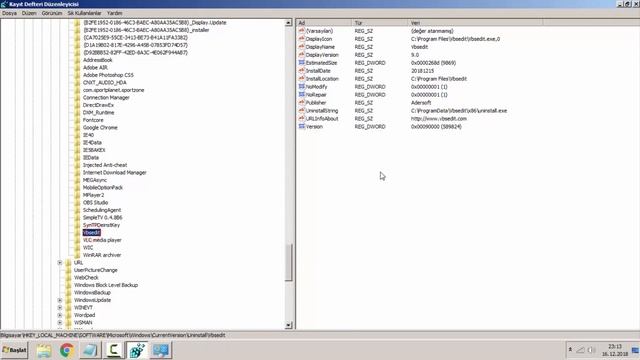The width and height of the screenshot is (640, 360).
Task: Select the OBS Studio key folder icon
Action: click(x=77, y=202)
